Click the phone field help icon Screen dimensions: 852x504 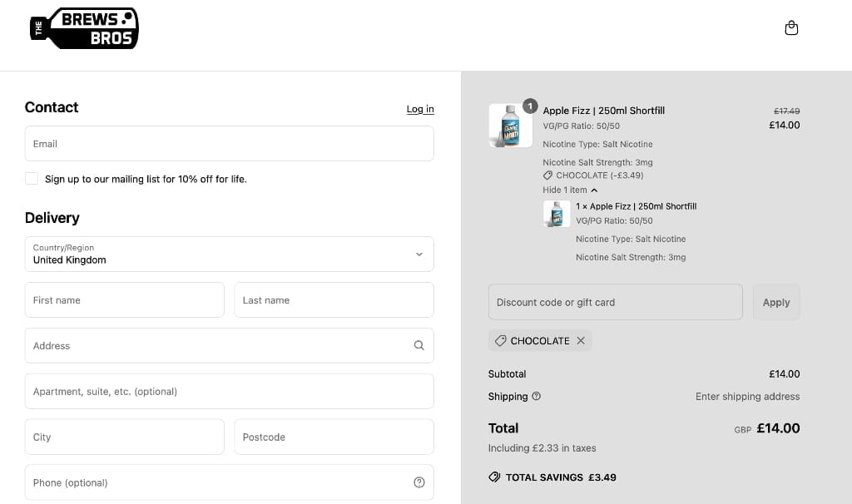[419, 482]
